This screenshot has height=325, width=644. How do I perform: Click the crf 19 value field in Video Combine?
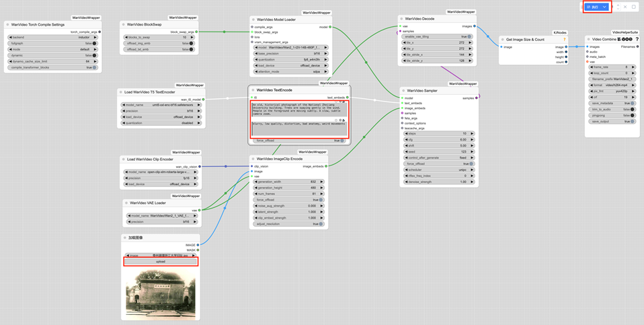(612, 98)
